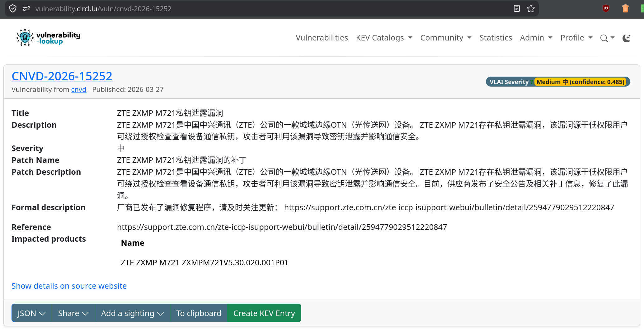Open site permissions icon in address bar
The width and height of the screenshot is (644, 332).
(26, 8)
